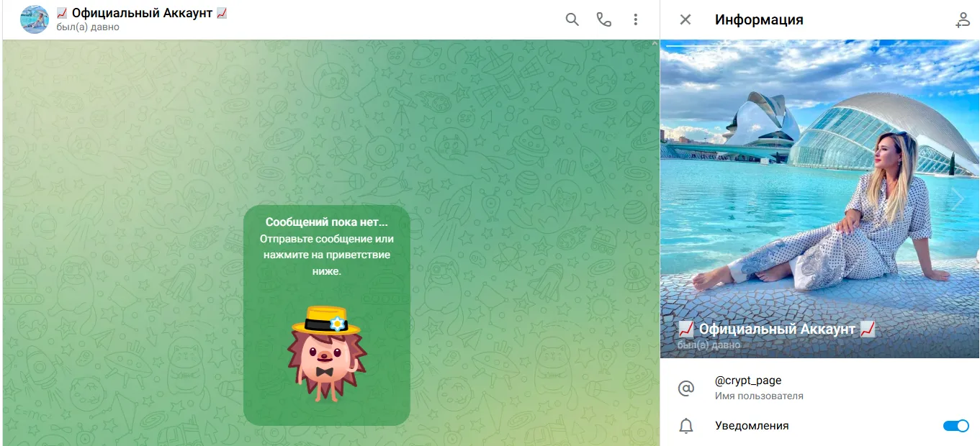Click the Сообщений пока нет message card
This screenshot has width=980, height=446.
click(326, 315)
